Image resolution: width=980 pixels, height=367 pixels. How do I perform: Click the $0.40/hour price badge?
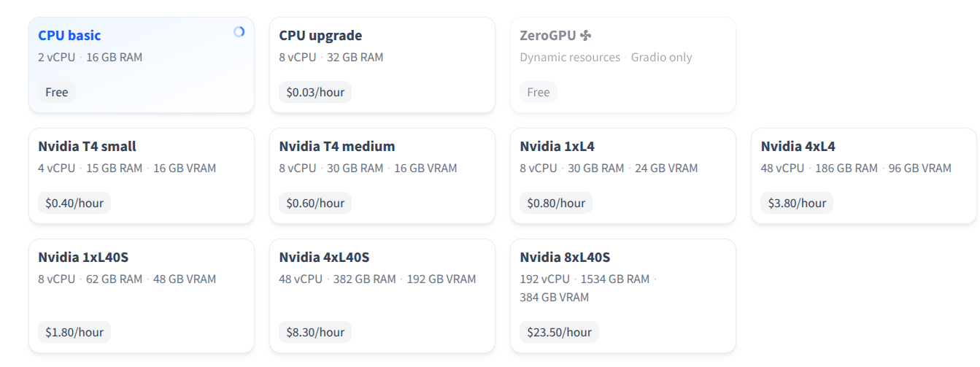74,203
